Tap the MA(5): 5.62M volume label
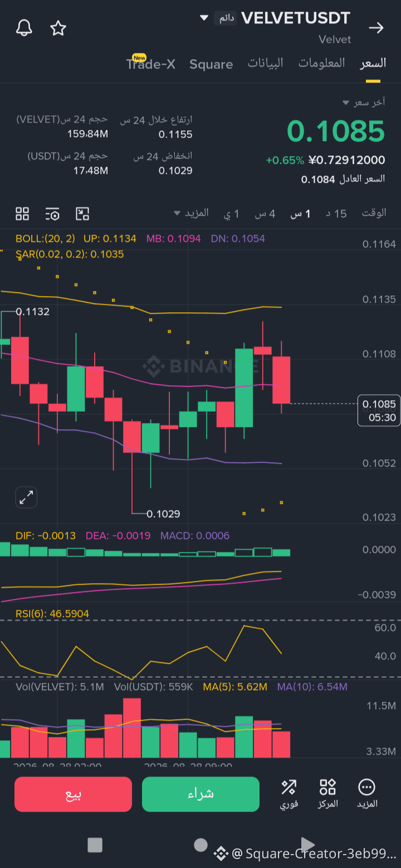Image resolution: width=401 pixels, height=868 pixels. pos(235,687)
